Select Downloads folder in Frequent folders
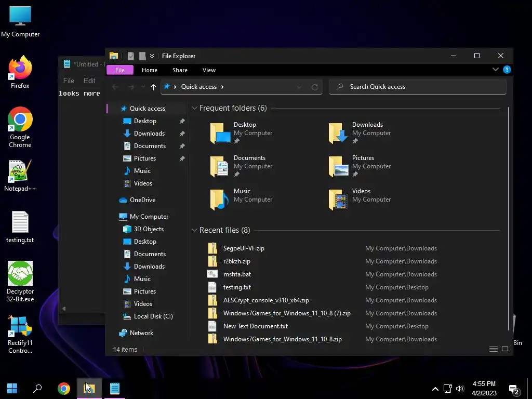 360,133
